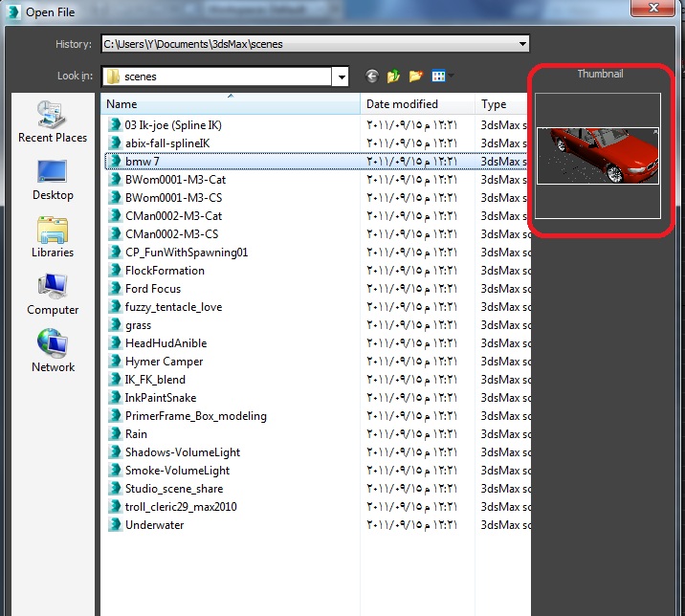Select file FlockFormation

[165, 271]
